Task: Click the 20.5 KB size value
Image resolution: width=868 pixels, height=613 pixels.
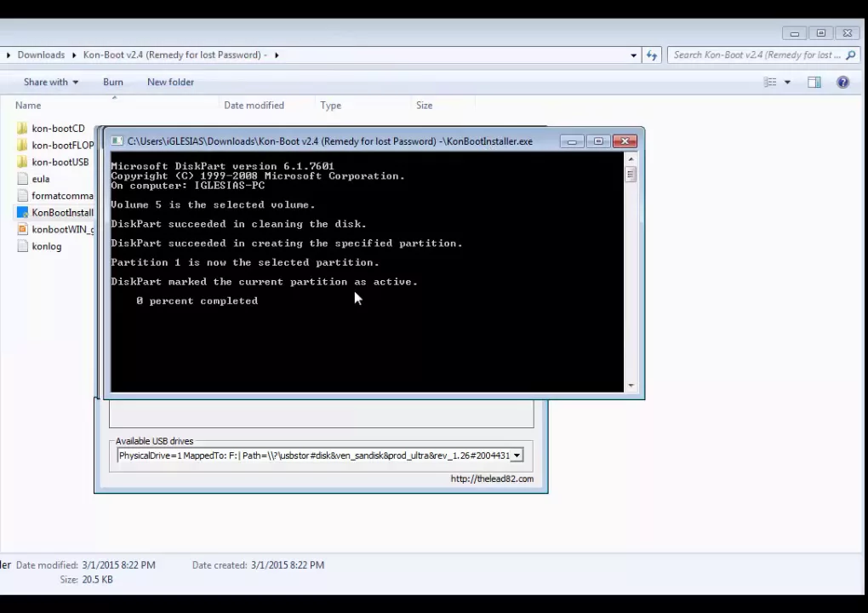Action: pyautogui.click(x=97, y=580)
